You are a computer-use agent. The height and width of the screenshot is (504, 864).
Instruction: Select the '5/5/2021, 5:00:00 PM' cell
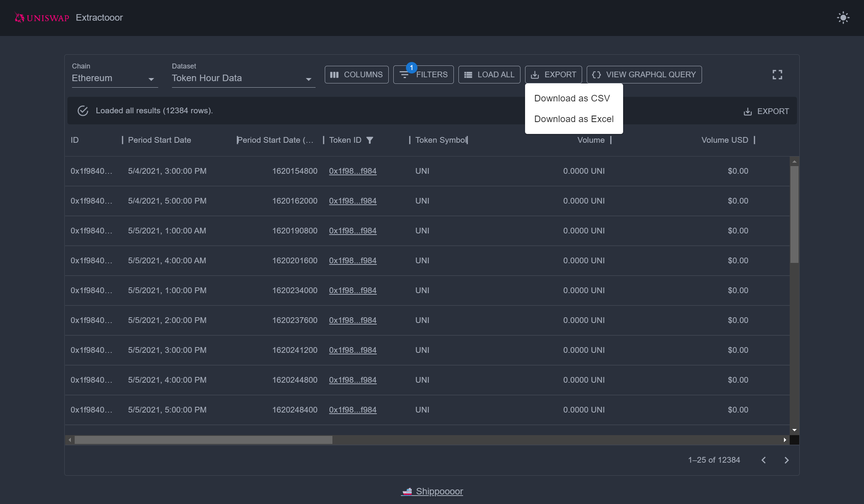[x=167, y=410]
